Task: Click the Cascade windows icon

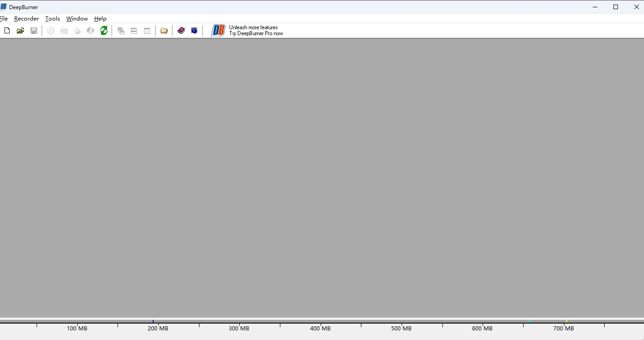Action: tap(121, 31)
